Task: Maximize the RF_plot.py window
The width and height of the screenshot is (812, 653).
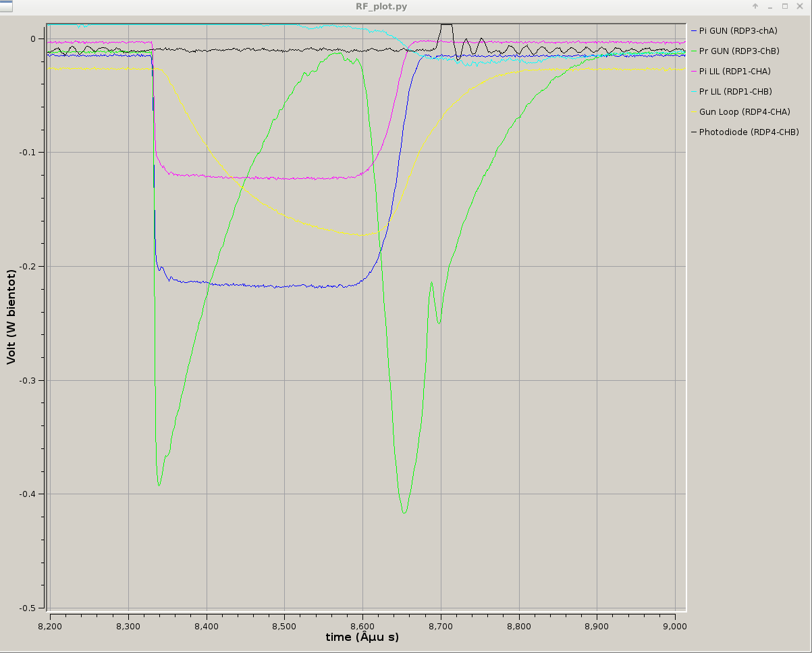Action: tap(784, 6)
